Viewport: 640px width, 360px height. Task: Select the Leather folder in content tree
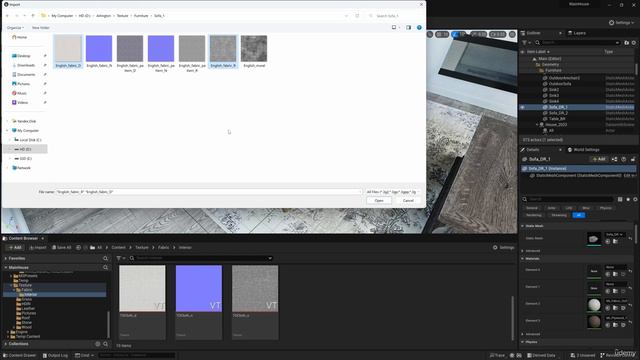(27, 309)
